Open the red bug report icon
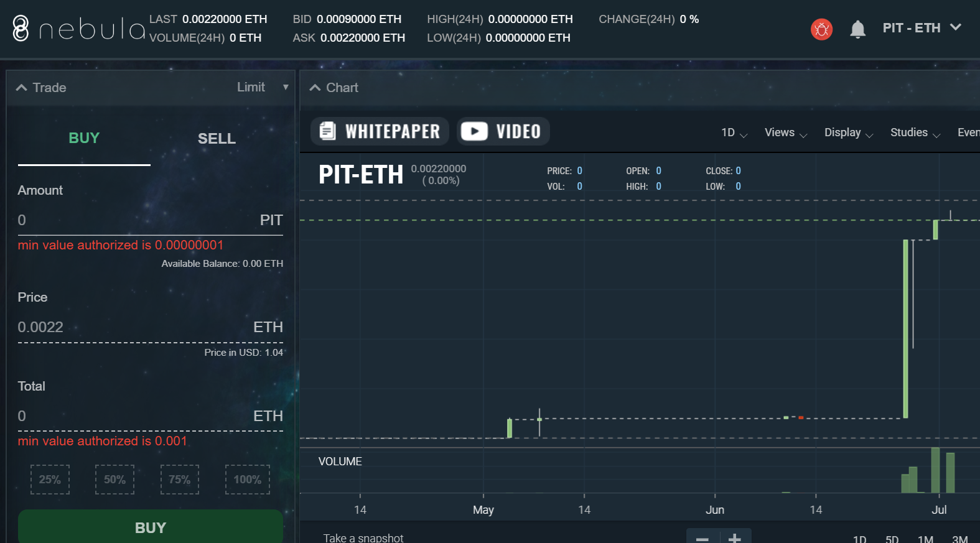Image resolution: width=980 pixels, height=543 pixels. point(821,29)
